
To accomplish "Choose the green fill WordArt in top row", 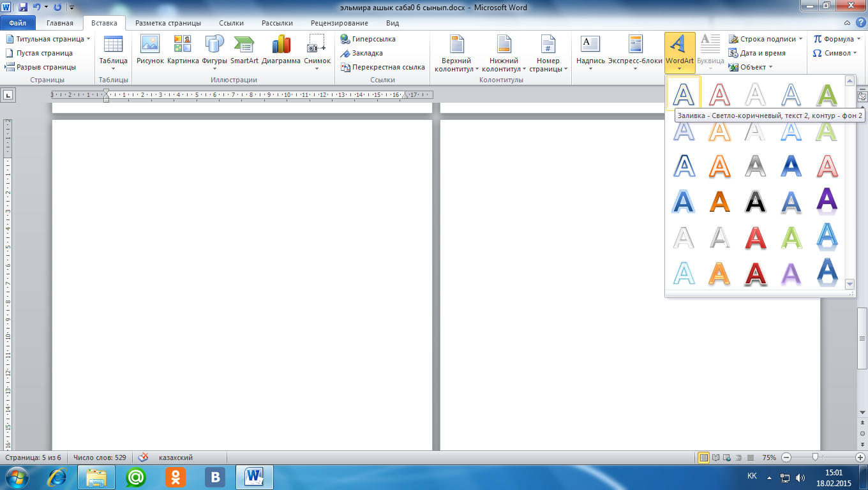I will tap(827, 94).
